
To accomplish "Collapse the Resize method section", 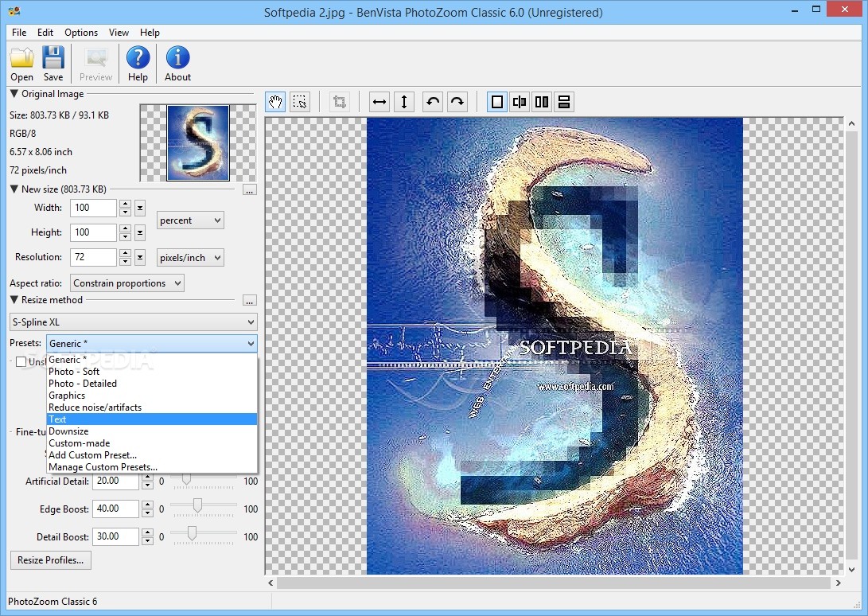I will pyautogui.click(x=14, y=300).
